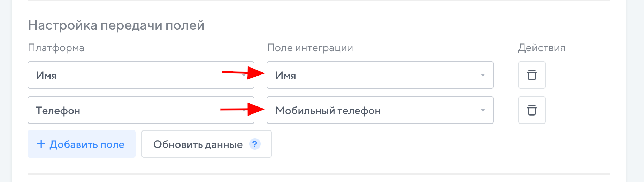Click the Платформа column label
This screenshot has height=182, width=644.
(x=56, y=48)
